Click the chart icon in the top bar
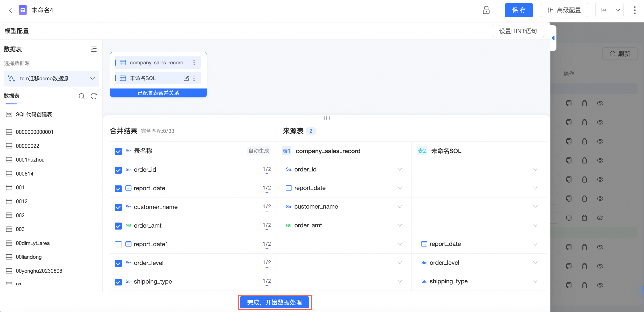The height and width of the screenshot is (312, 644). coord(604,10)
